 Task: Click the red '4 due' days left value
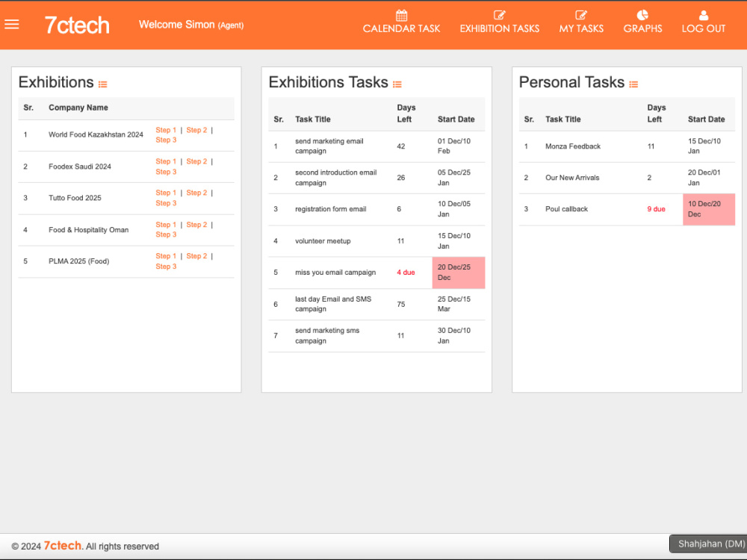[406, 273]
